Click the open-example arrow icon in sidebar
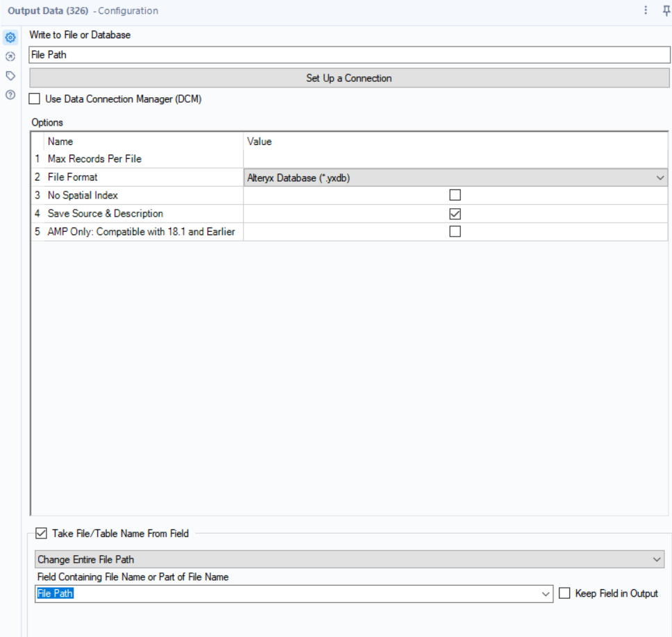 tap(10, 57)
